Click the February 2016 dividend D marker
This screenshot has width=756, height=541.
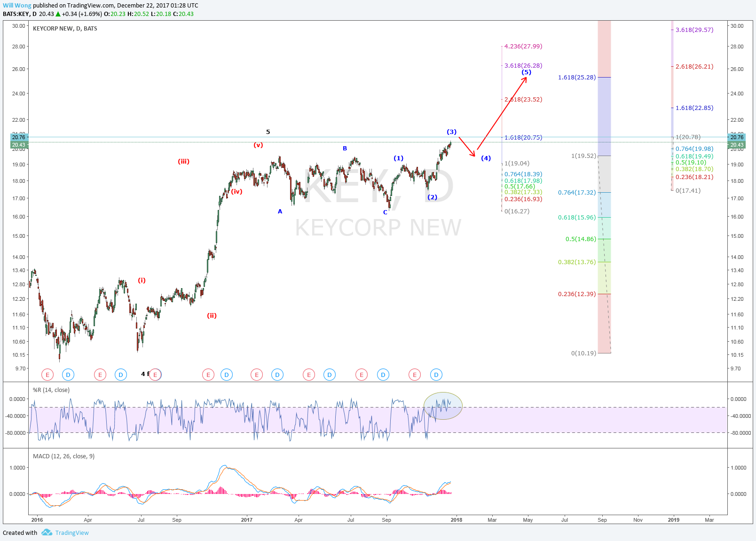pyautogui.click(x=68, y=375)
